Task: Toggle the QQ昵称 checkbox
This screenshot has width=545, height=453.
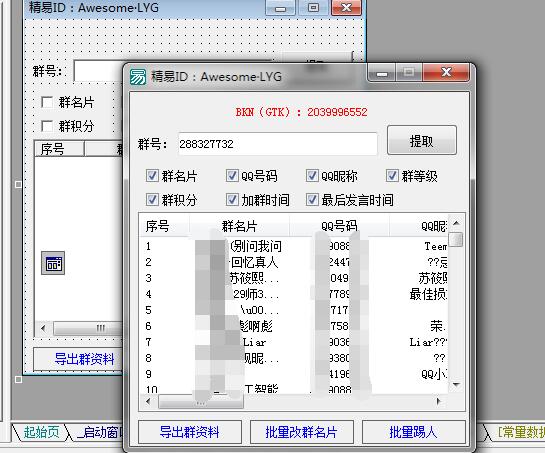Action: click(312, 176)
